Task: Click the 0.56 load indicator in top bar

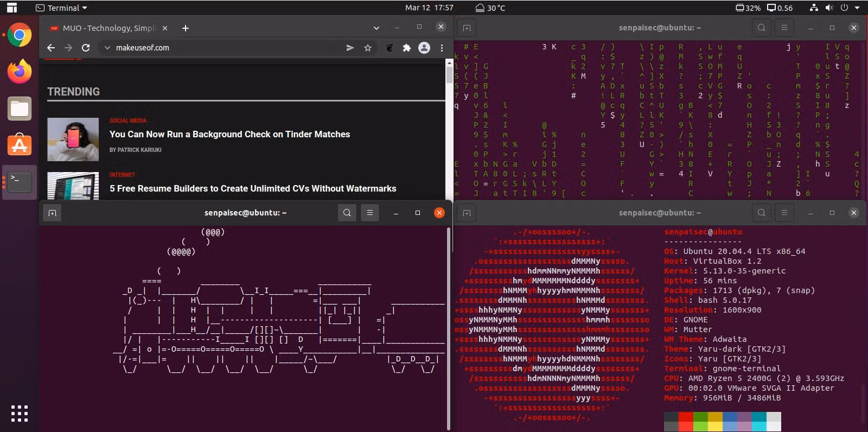Action: (x=780, y=8)
